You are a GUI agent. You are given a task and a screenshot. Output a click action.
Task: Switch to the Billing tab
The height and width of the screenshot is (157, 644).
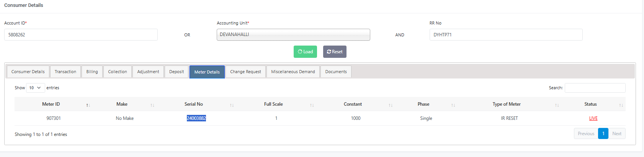92,72
